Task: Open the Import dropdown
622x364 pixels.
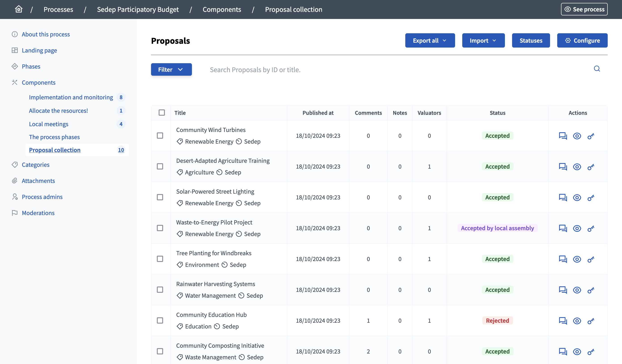Action: coord(483,40)
